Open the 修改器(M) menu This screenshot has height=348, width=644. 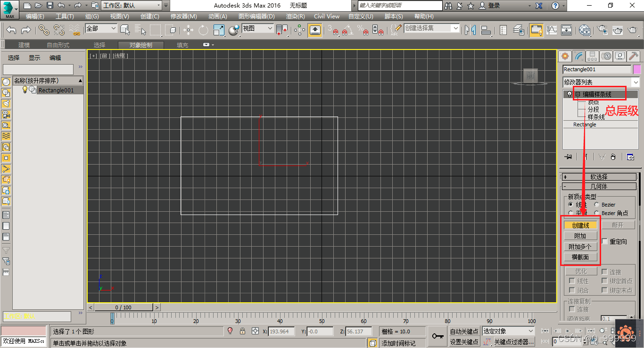(x=184, y=16)
